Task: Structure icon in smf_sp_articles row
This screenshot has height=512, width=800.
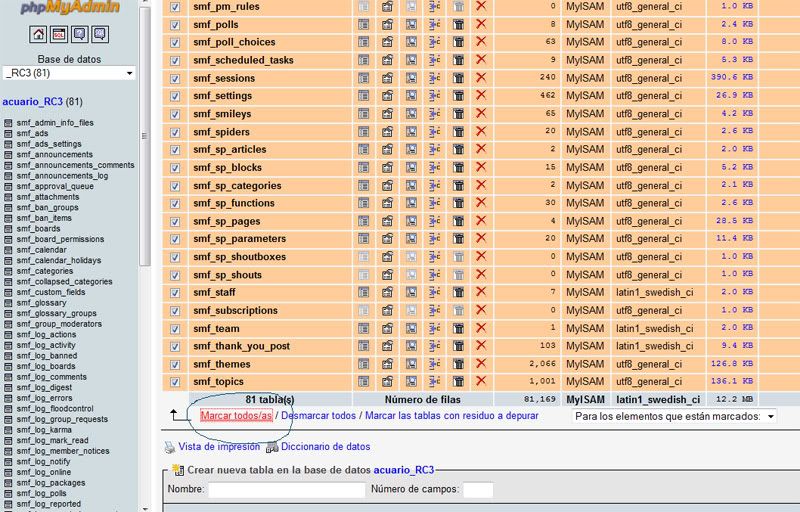Action: 387,149
